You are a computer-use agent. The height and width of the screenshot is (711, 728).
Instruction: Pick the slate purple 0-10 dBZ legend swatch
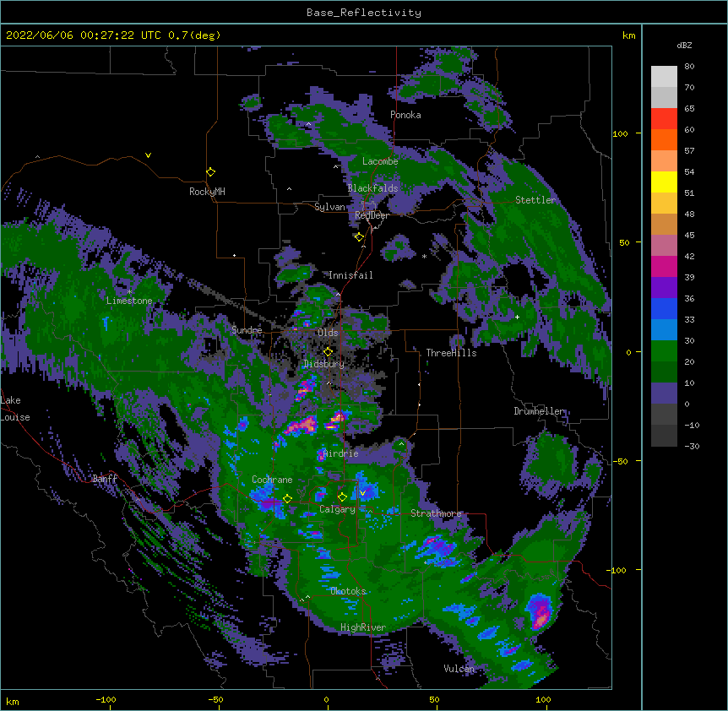pyautogui.click(x=664, y=393)
